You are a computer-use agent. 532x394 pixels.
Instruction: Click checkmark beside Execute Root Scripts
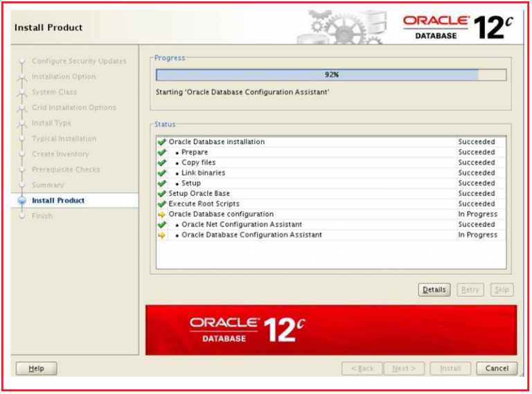point(162,204)
